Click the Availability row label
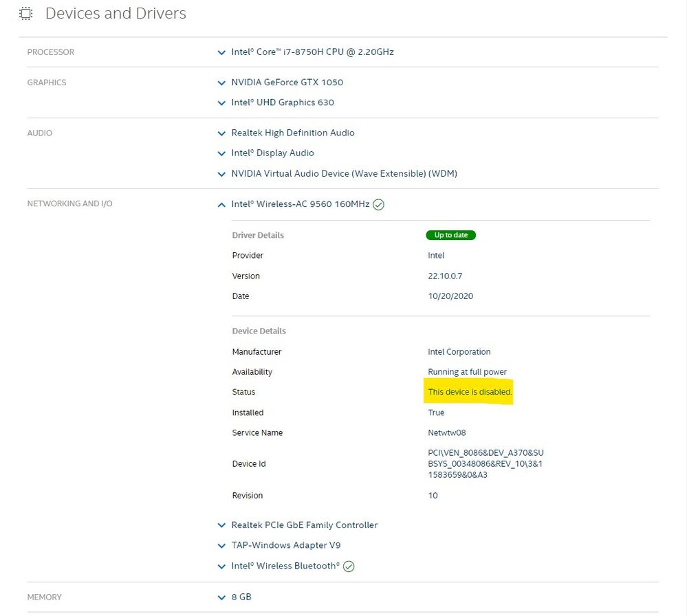 click(x=252, y=372)
